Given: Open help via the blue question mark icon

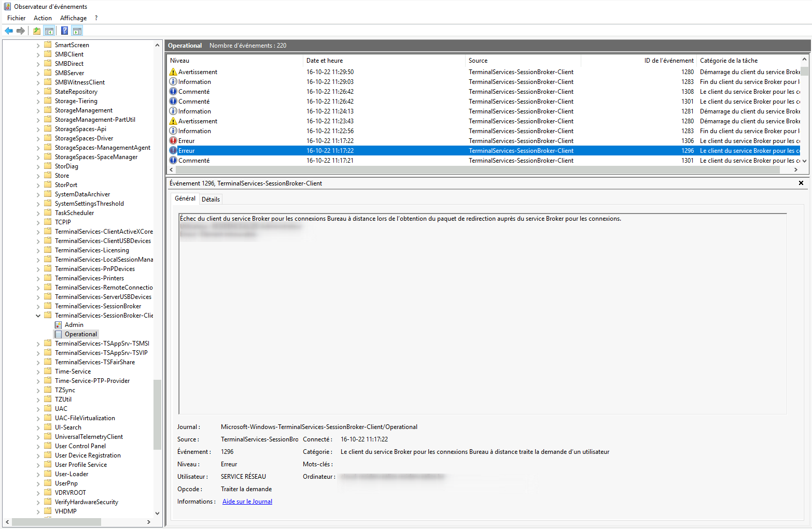Looking at the screenshot, I should [64, 31].
